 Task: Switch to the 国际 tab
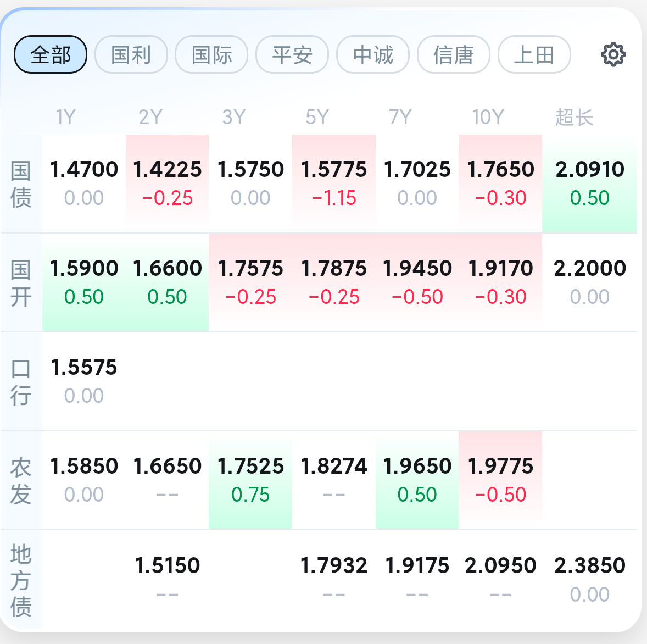pyautogui.click(x=211, y=55)
